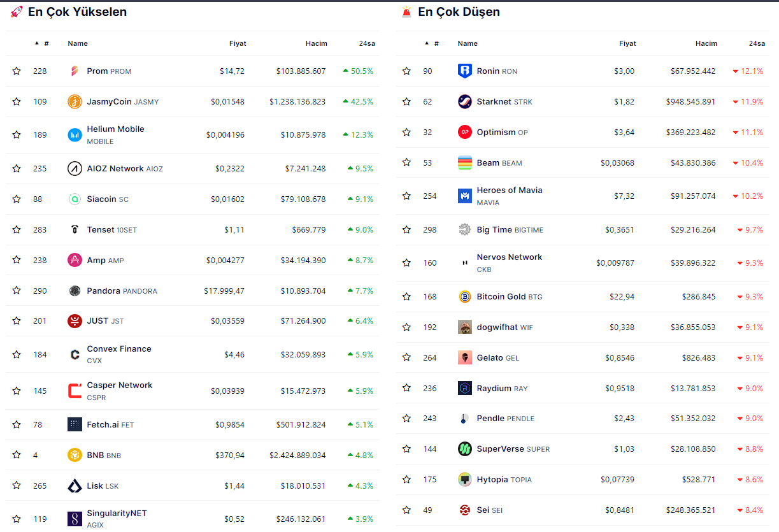Click the BNB yellow logo icon
The width and height of the screenshot is (779, 532).
tap(75, 456)
